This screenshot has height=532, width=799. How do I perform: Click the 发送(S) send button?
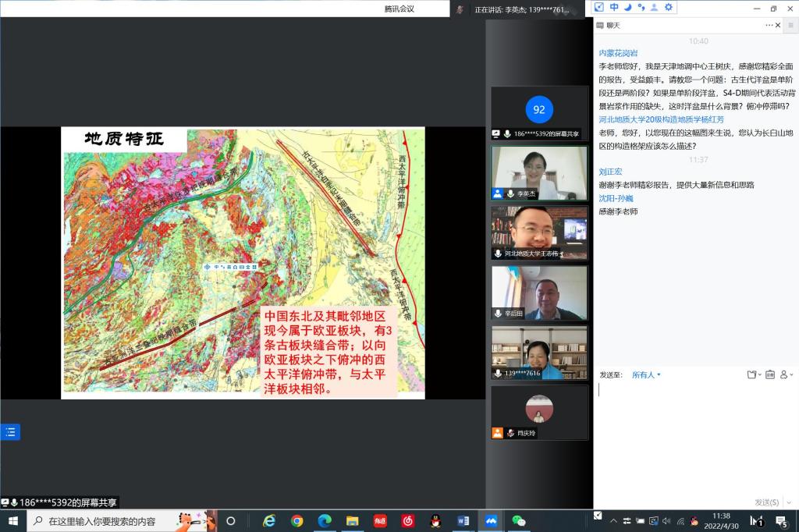[765, 502]
